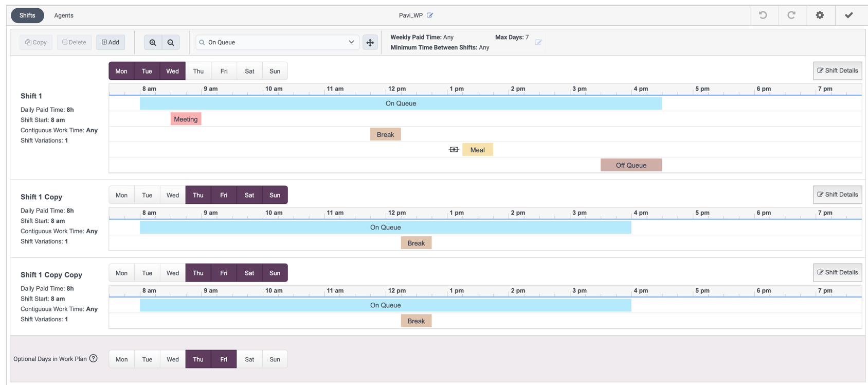Click the redo arrow icon
The height and width of the screenshot is (385, 868).
point(791,15)
